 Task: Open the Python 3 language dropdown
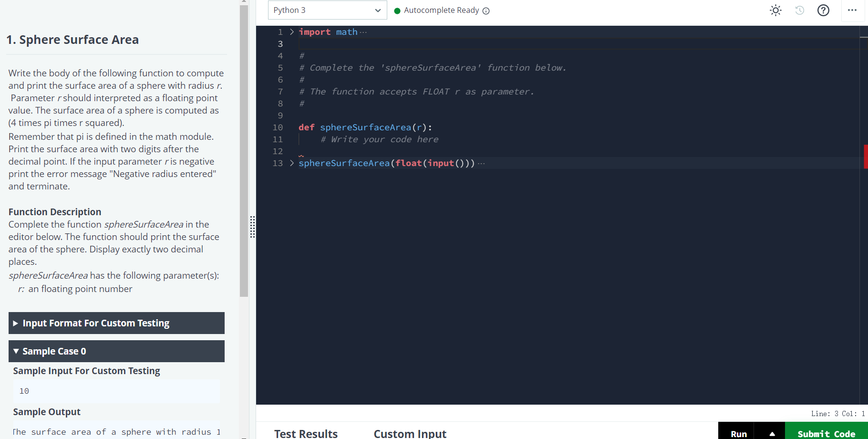[327, 10]
